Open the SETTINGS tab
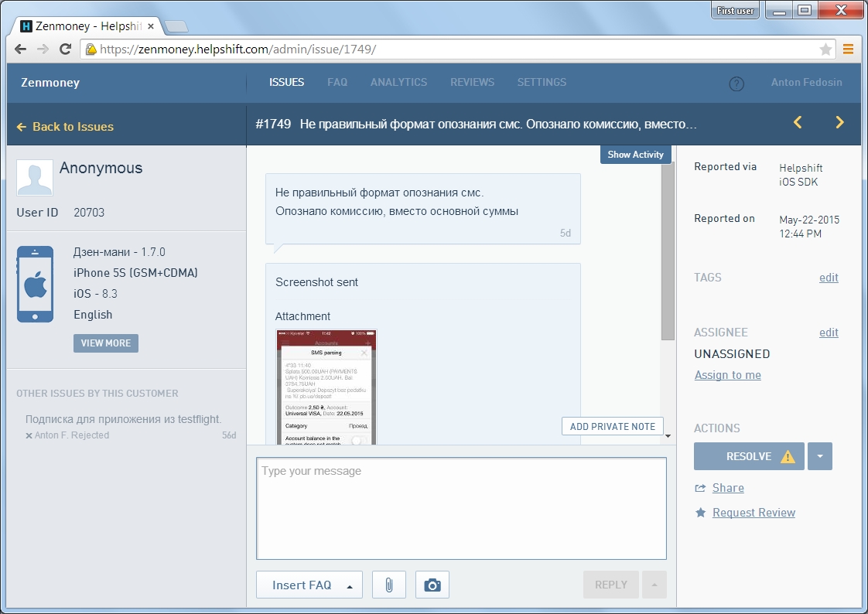Image resolution: width=868 pixels, height=614 pixels. [x=542, y=83]
